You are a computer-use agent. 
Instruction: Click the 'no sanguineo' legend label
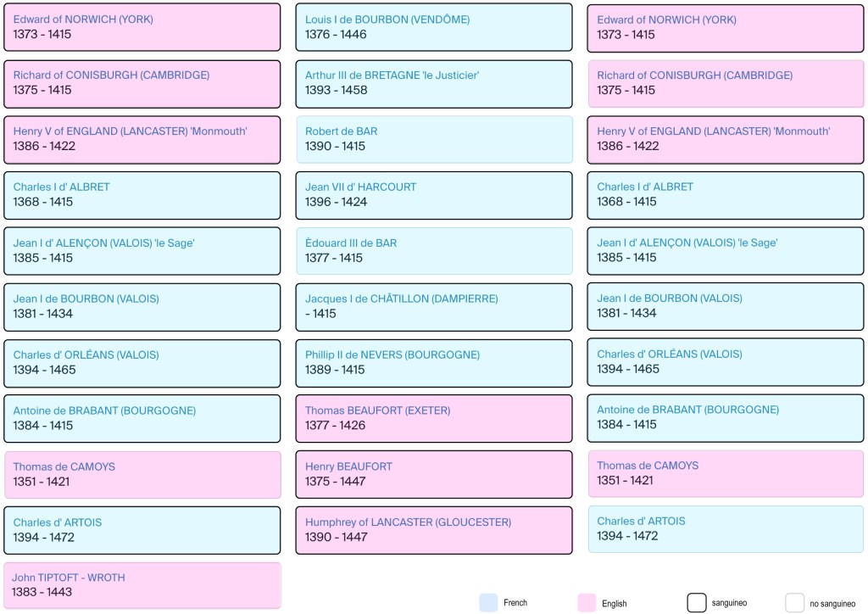click(832, 603)
